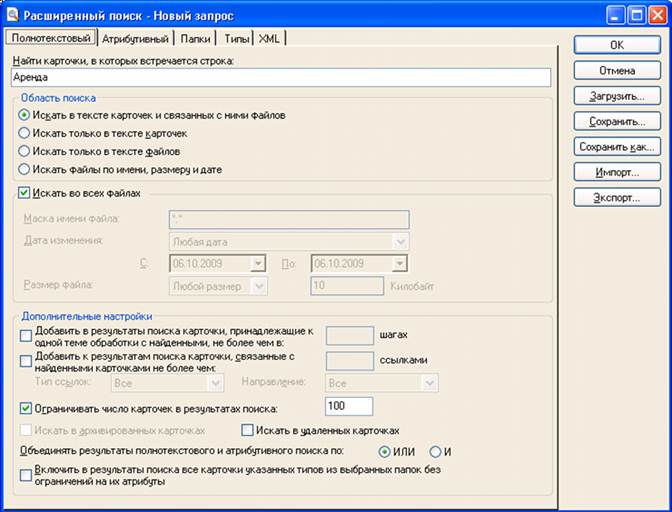Screen dimensions: 672x512
Task: Open the Папки tab
Action: 195,39
